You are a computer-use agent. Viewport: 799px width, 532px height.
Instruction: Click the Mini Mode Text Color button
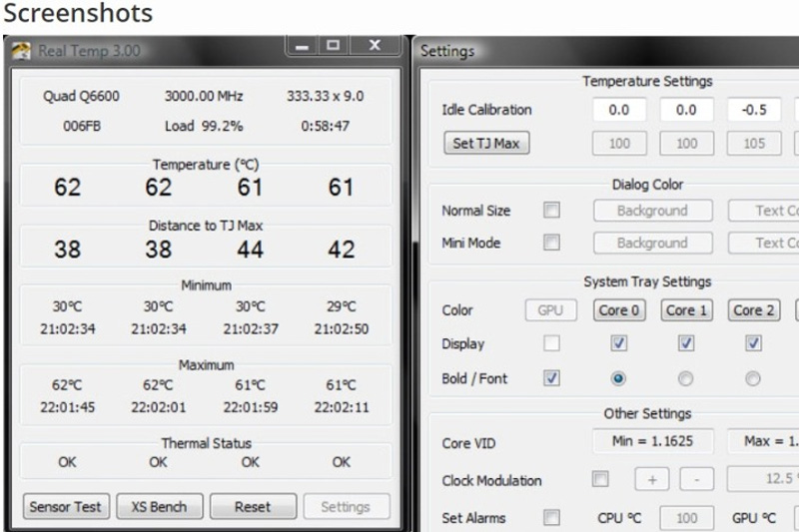[x=764, y=243]
